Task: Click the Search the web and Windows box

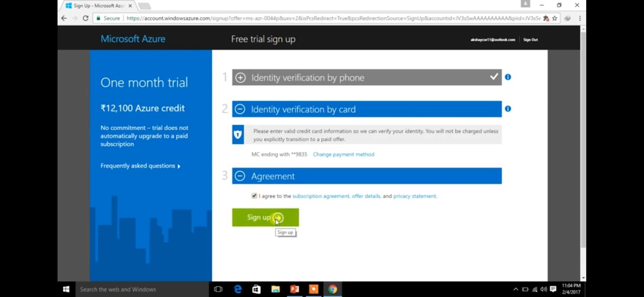Action: (142, 289)
